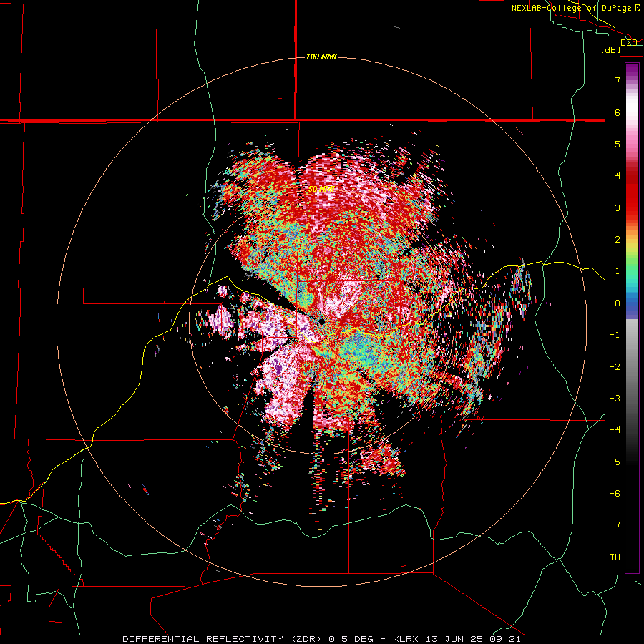Viewport: 644px width, 644px height.
Task: Click the "1" value on the color scale
Action: 618,271
